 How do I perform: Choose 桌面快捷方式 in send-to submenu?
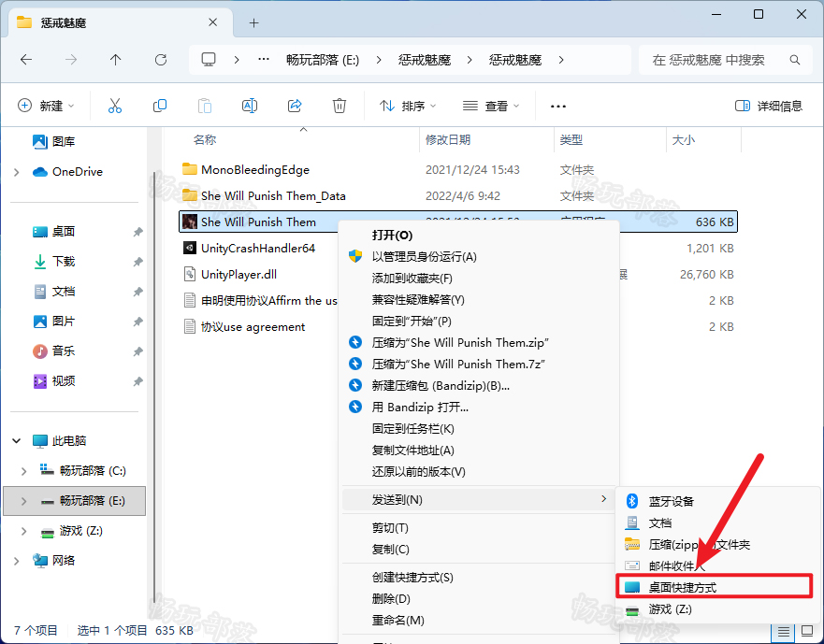tap(715, 587)
